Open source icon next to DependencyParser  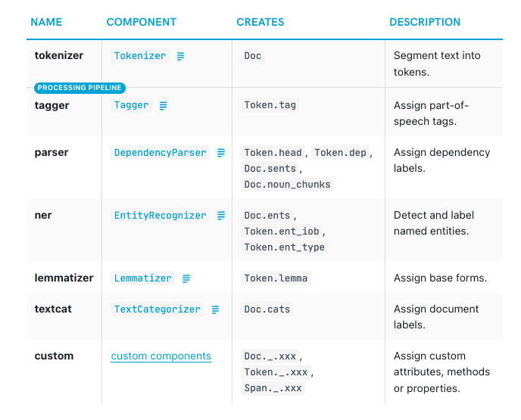221,153
